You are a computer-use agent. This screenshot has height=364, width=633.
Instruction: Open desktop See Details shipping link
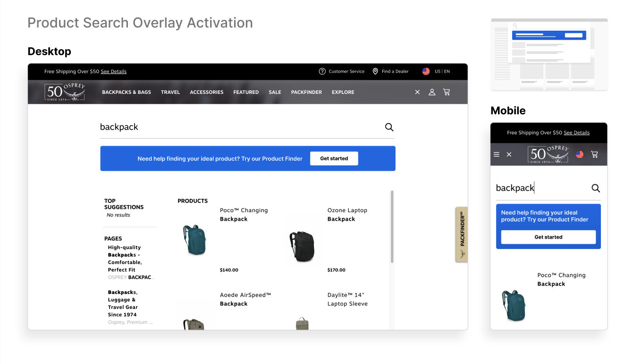pyautogui.click(x=113, y=72)
